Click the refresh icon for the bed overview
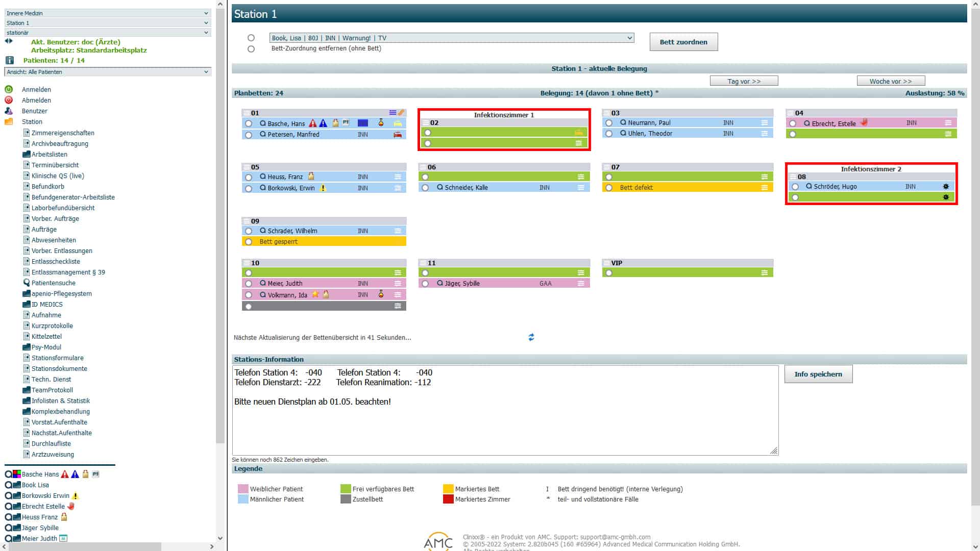The image size is (980, 551). 531,337
